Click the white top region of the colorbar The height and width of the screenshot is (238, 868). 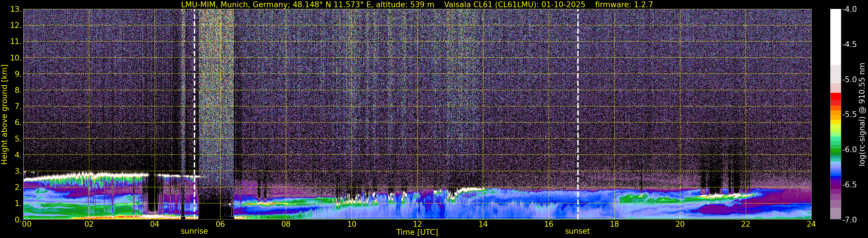(x=836, y=37)
